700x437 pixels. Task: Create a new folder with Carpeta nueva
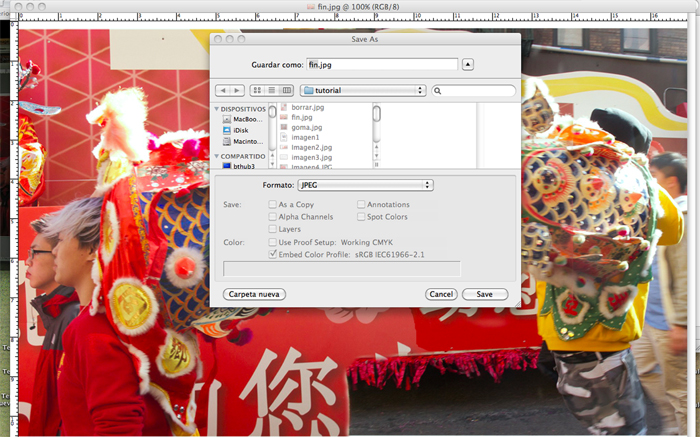[x=254, y=294]
